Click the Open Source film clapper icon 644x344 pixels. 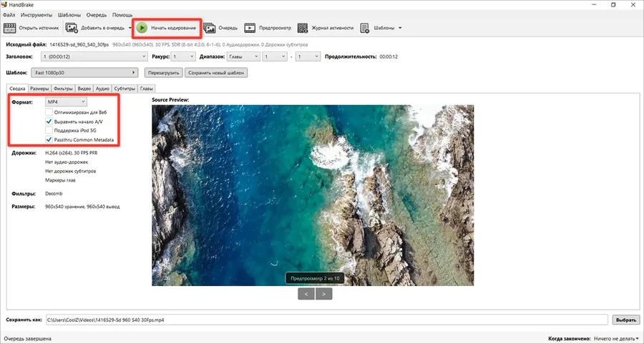(9, 28)
